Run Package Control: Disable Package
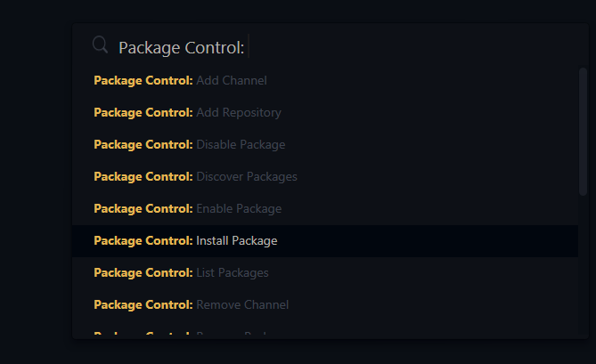Screen dimensions: 596x364 tap(241, 145)
